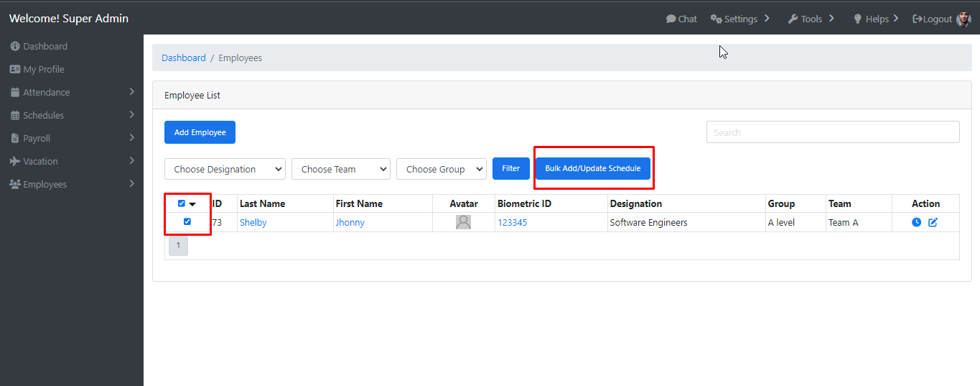Expand the Payroll chevron in the sidebar
980x386 pixels.
(132, 138)
